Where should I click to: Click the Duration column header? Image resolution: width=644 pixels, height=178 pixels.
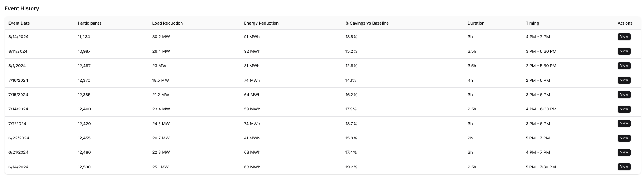(476, 23)
